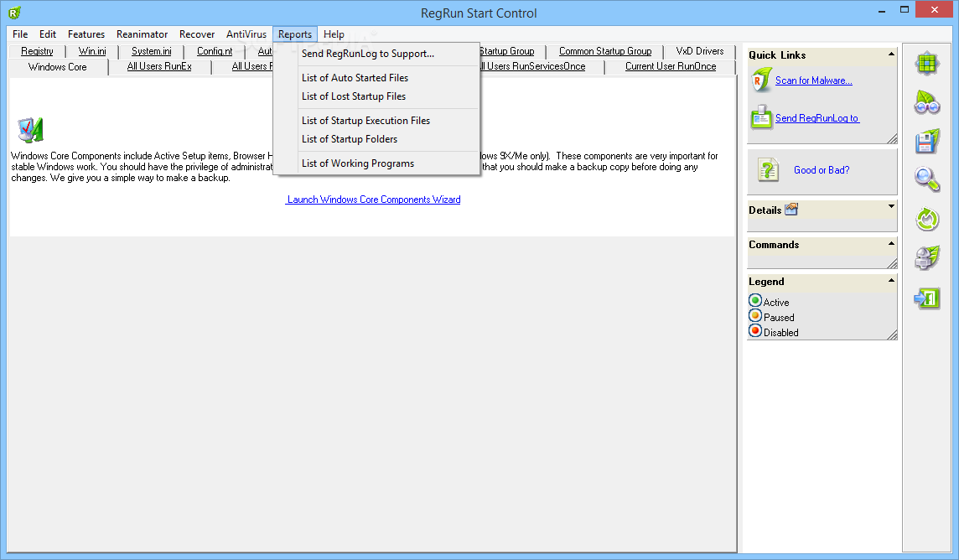The image size is (959, 560).
Task: Switch to the All Users RunEx tab
Action: pyautogui.click(x=159, y=66)
